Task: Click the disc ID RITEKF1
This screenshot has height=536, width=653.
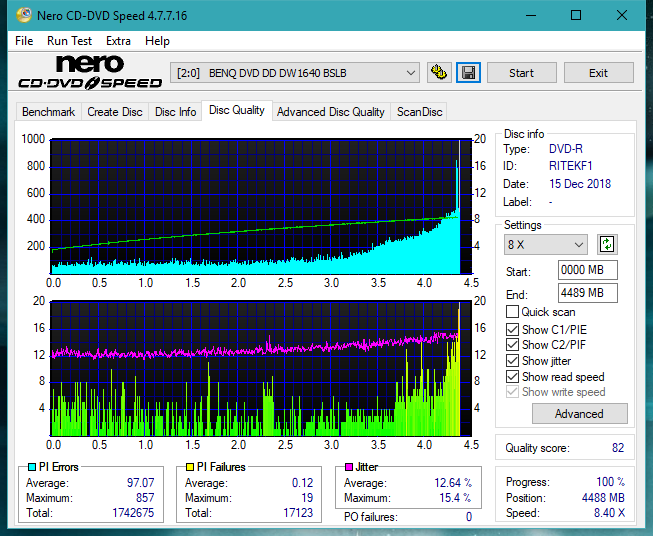Action: pyautogui.click(x=571, y=166)
